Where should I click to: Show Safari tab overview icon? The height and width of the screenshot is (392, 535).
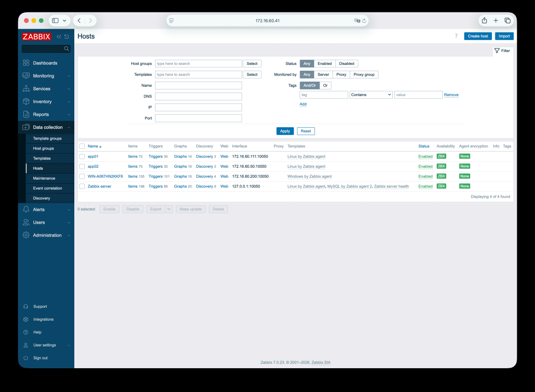pyautogui.click(x=507, y=20)
